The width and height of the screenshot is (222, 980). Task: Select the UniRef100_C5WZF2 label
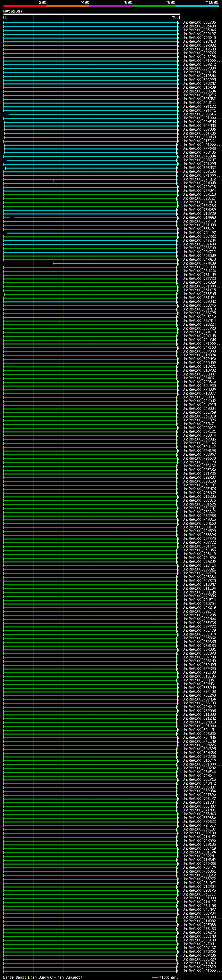click(199, 64)
